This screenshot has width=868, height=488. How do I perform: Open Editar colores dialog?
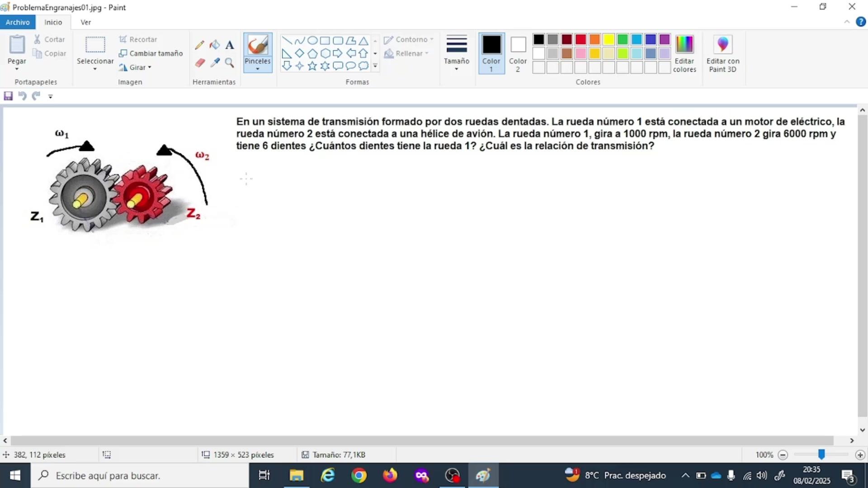(684, 53)
